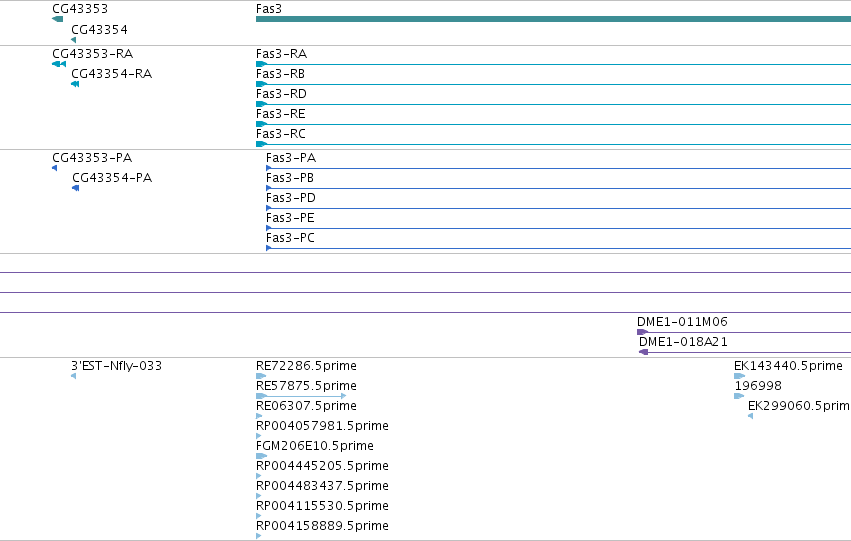Select the 3'EST-Nfly-033 arrow glyph
Screen dimensions: 851x541
(73, 376)
